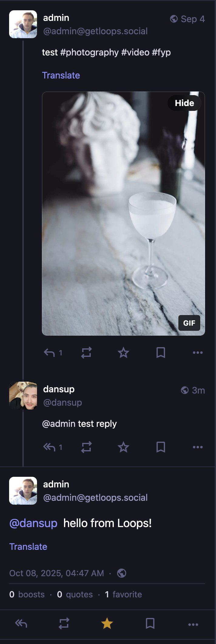Bookmark dansup's test reply post

coord(160,447)
